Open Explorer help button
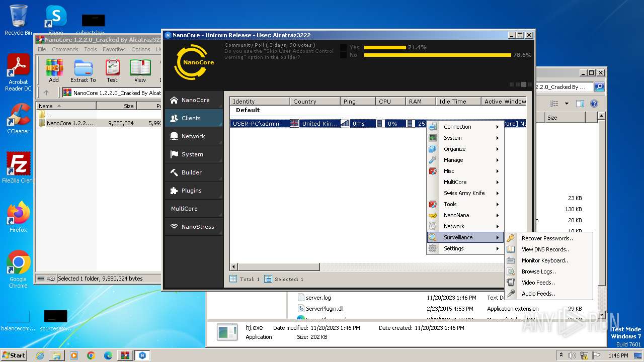 594,104
